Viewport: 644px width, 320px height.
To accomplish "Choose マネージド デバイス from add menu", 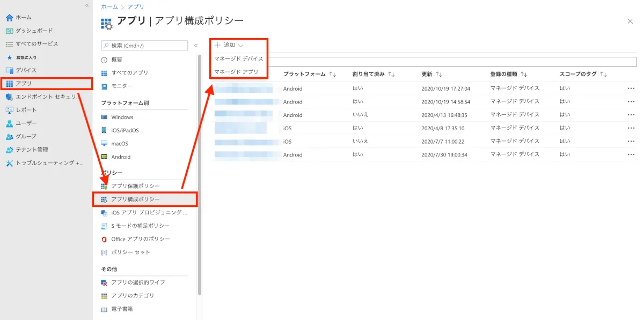I will (x=239, y=58).
